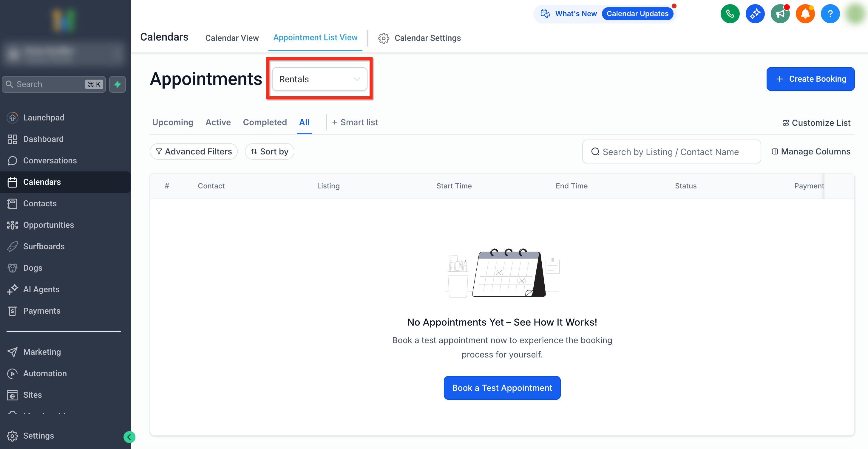Open Surfboards in the sidebar
The width and height of the screenshot is (868, 449).
tap(44, 246)
